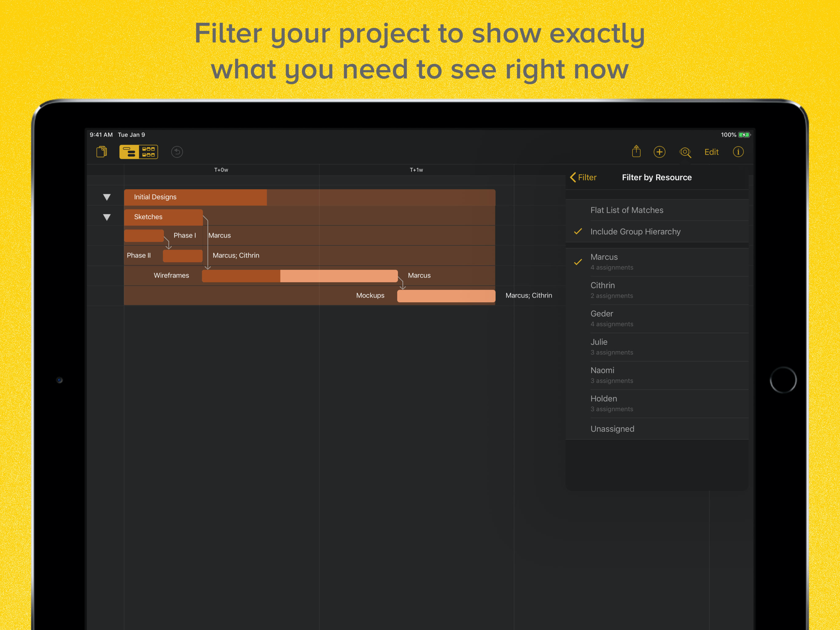Select Include Group Hierarchy option
Viewport: 840px width, 630px height.
pos(657,231)
